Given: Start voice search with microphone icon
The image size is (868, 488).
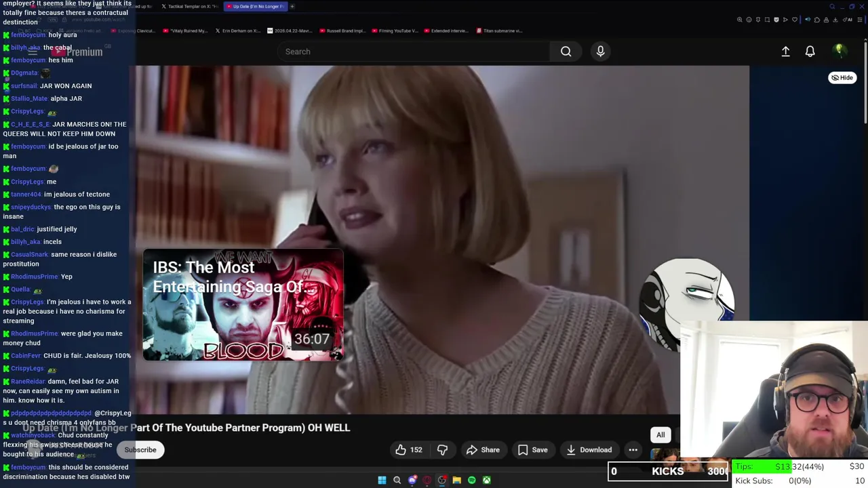Looking at the screenshot, I should [600, 52].
